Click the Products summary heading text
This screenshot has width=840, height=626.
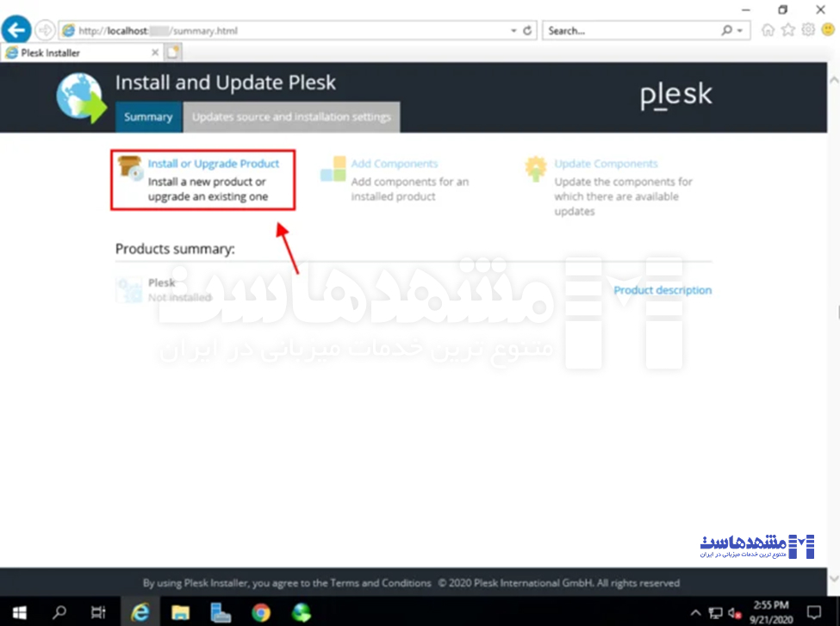(x=175, y=249)
